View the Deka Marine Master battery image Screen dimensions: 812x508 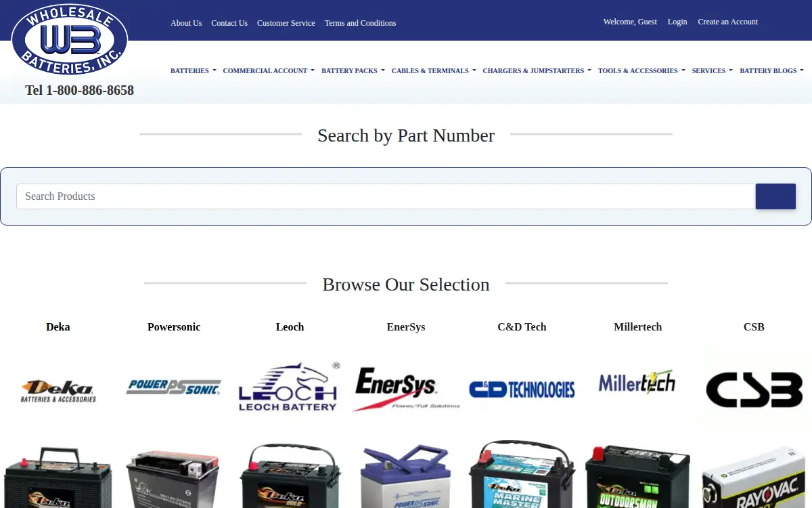coord(522,475)
